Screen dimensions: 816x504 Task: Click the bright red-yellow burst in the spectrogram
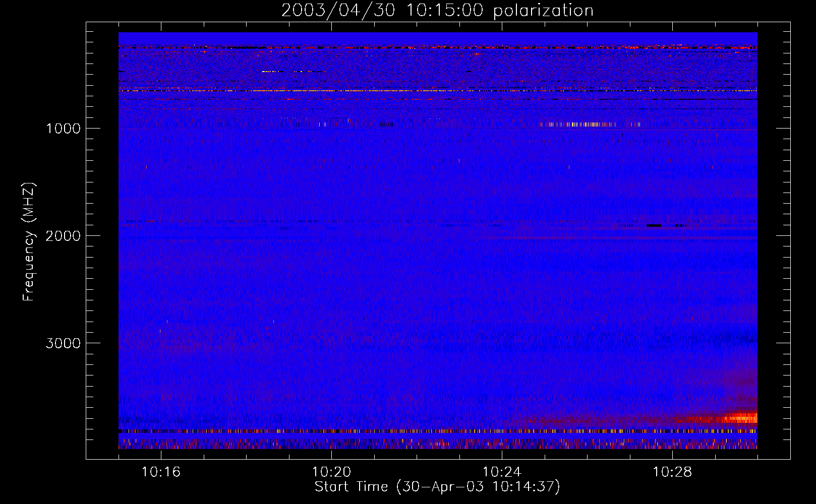740,418
